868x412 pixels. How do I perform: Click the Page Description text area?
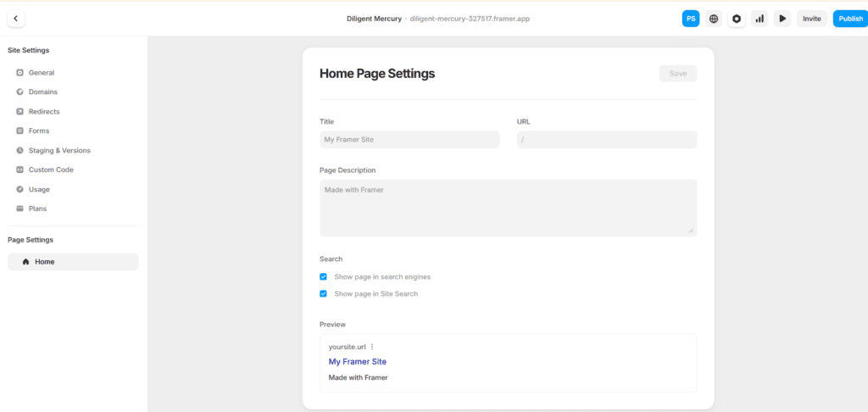point(508,208)
